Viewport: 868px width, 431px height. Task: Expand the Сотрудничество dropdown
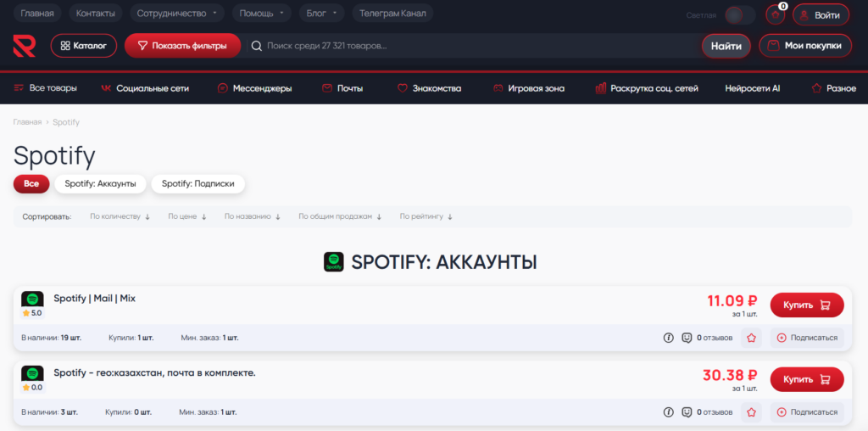[177, 14]
